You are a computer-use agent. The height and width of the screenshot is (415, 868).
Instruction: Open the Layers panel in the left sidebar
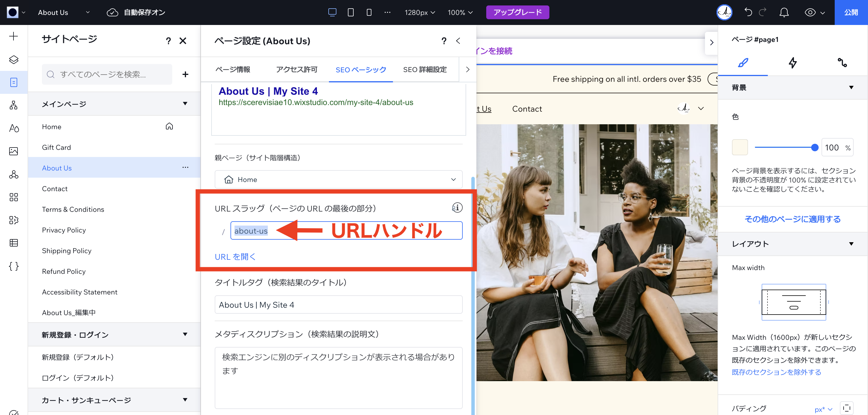point(13,60)
